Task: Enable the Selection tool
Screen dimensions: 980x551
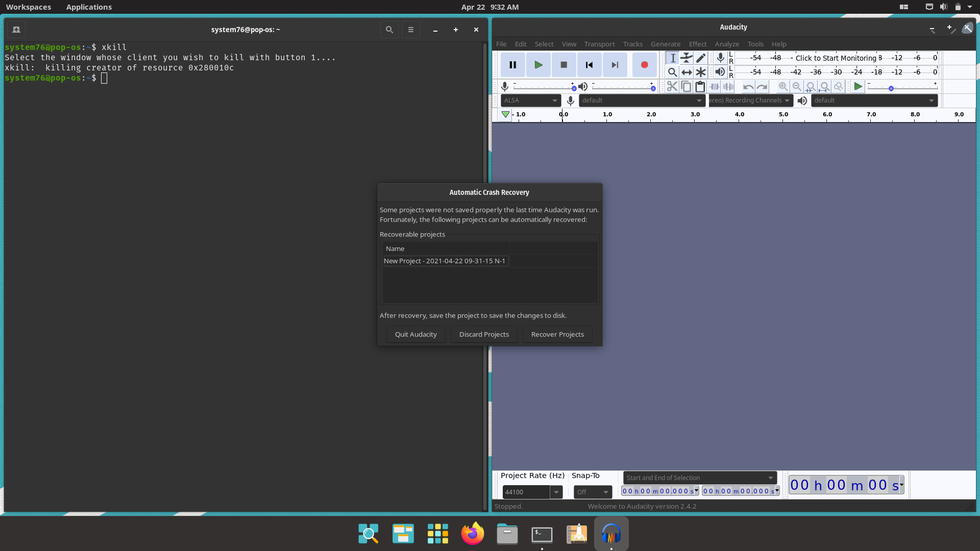Action: coord(672,58)
